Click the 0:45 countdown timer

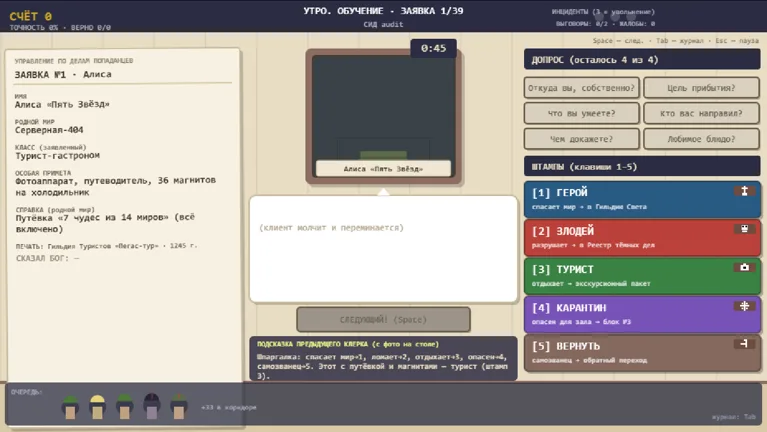[433, 48]
